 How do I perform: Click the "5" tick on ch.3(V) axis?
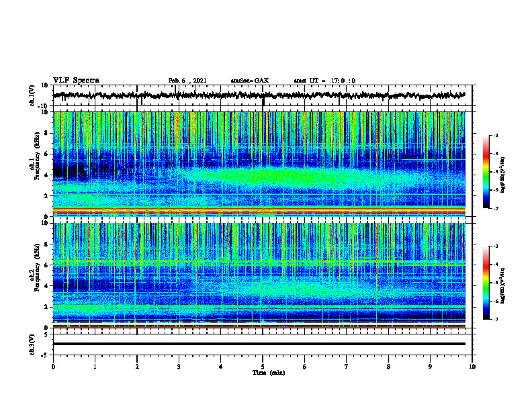click(46, 334)
